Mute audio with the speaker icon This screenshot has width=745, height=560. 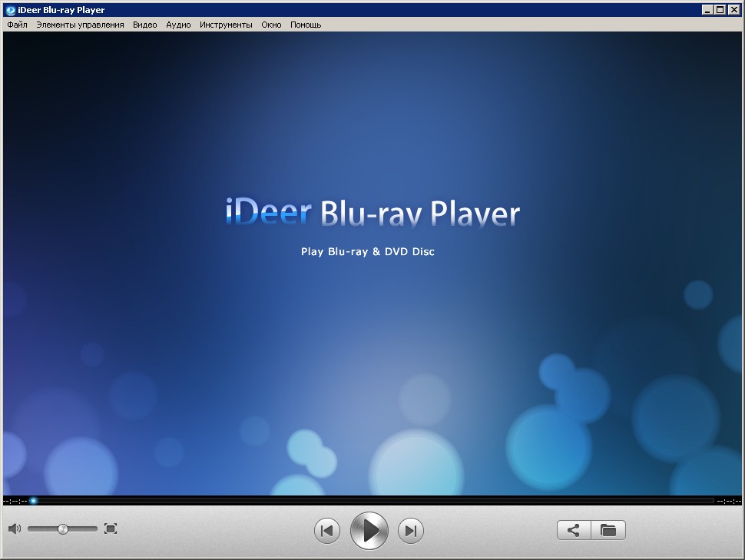(x=15, y=529)
